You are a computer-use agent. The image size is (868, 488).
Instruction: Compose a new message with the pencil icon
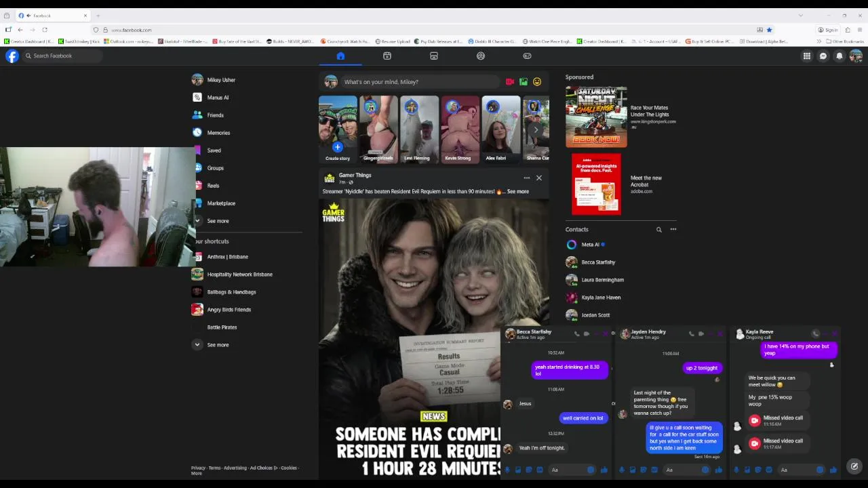click(x=854, y=466)
